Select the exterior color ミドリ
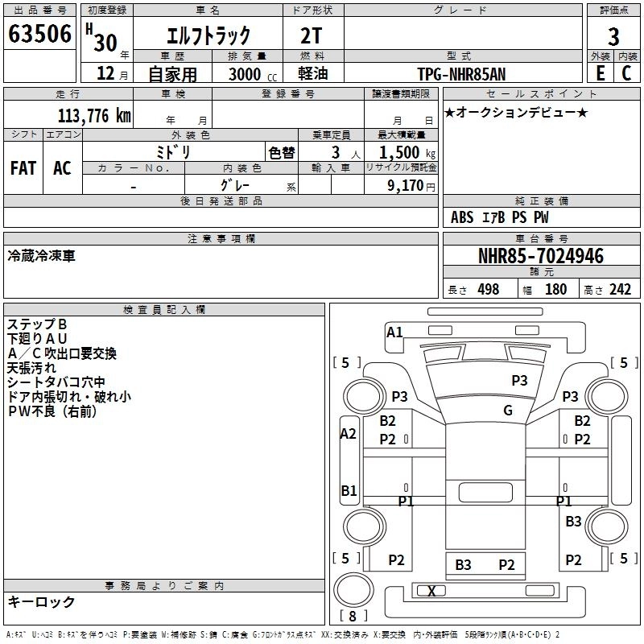The width and height of the screenshot is (644, 644). pos(173,152)
